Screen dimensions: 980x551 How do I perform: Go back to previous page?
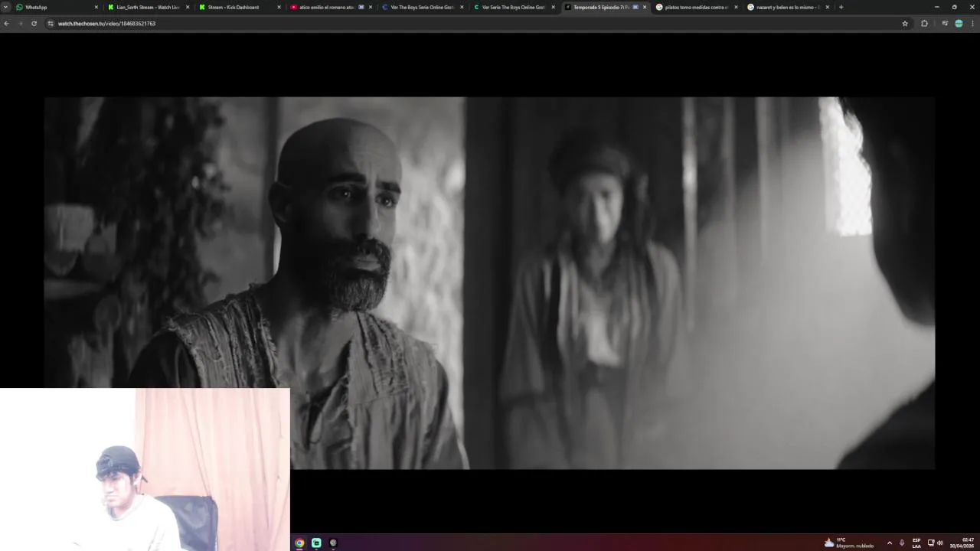pos(6,24)
